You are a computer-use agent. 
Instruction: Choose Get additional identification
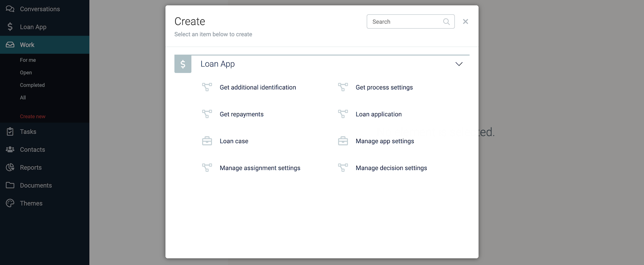coord(258,87)
